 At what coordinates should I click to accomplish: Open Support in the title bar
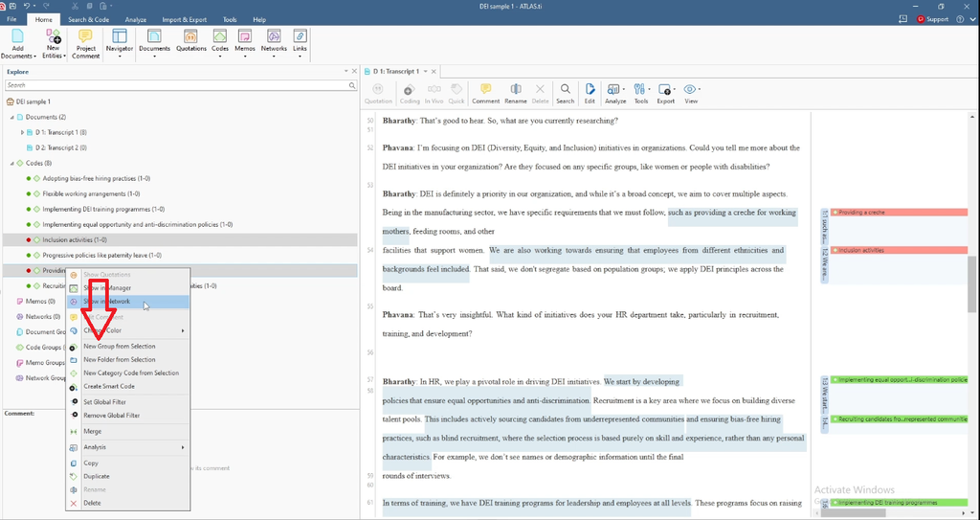pos(933,19)
